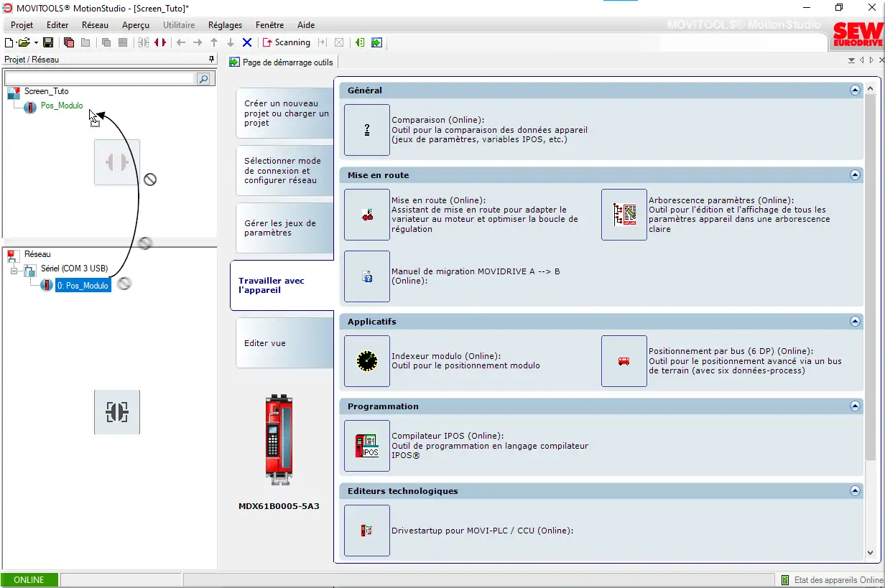Launch the Mise en route (Online) icon
Screen dimensions: 885x588
tap(367, 215)
